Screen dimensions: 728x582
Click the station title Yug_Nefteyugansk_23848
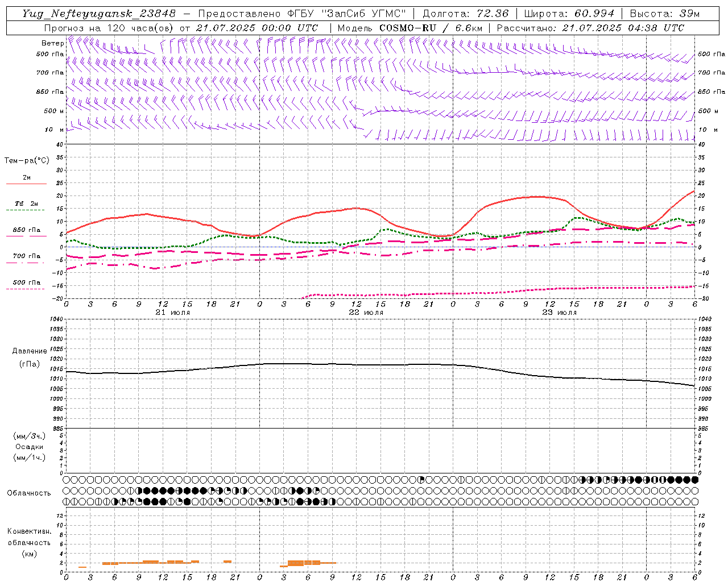click(98, 14)
